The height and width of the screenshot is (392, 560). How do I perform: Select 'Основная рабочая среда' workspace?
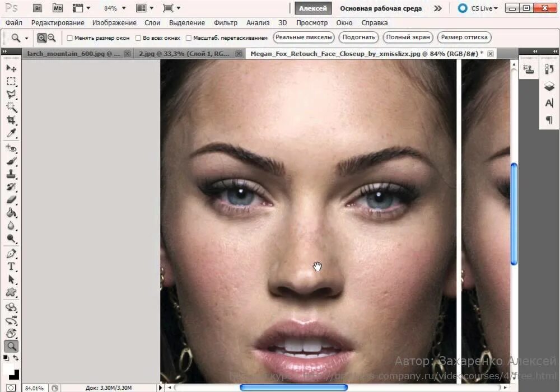(x=381, y=8)
